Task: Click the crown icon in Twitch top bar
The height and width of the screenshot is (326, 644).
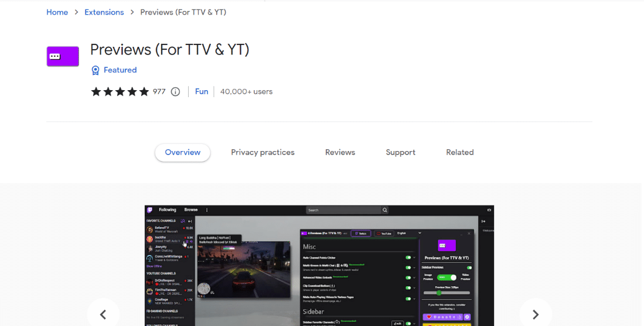Action: [489, 210]
